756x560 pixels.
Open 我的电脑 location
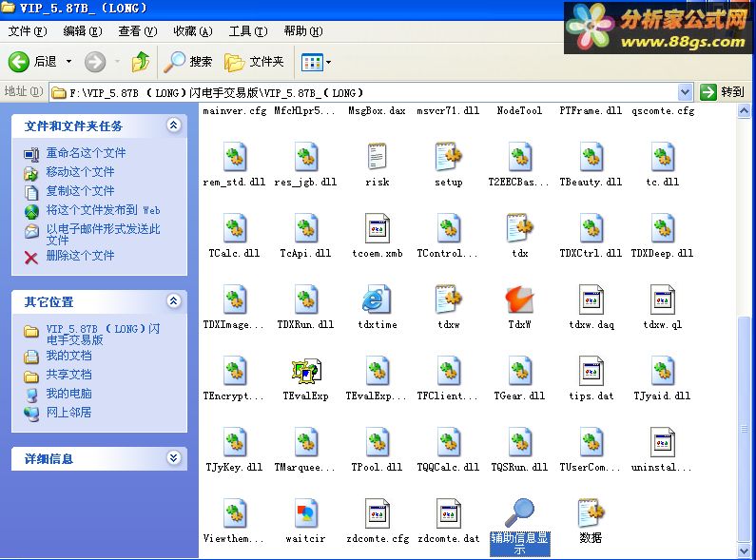[68, 394]
